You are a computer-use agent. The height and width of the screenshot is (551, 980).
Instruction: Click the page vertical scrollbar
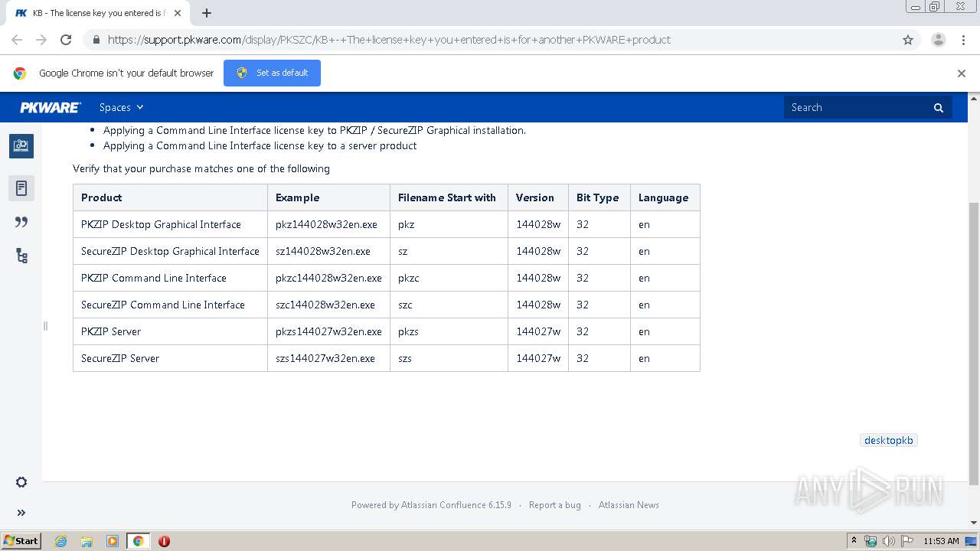tap(974, 344)
